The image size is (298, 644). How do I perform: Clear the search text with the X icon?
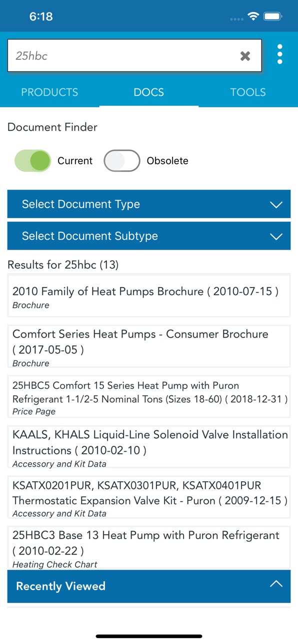(245, 56)
